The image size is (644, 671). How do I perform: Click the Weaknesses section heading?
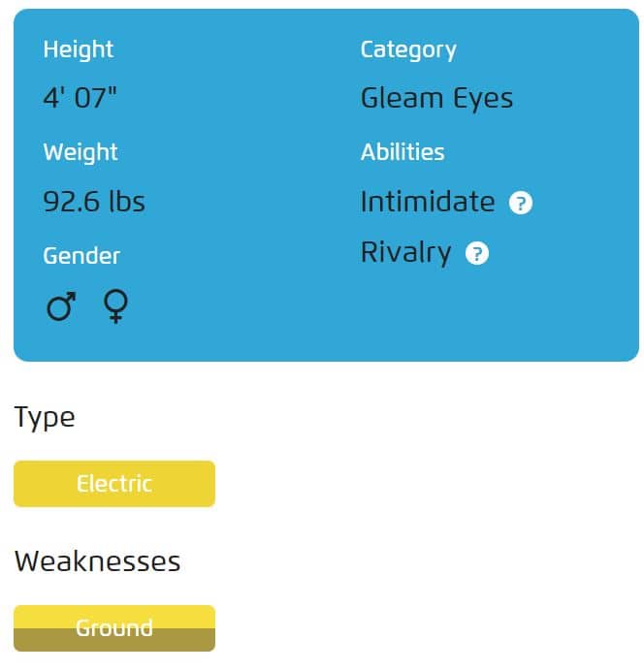tap(98, 561)
